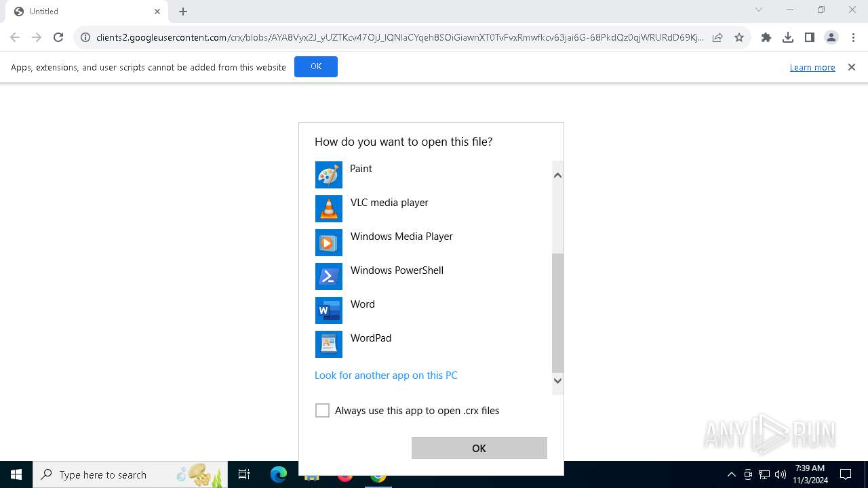This screenshot has width=868, height=488.
Task: Launch Microsoft Edge from taskbar
Action: (279, 474)
